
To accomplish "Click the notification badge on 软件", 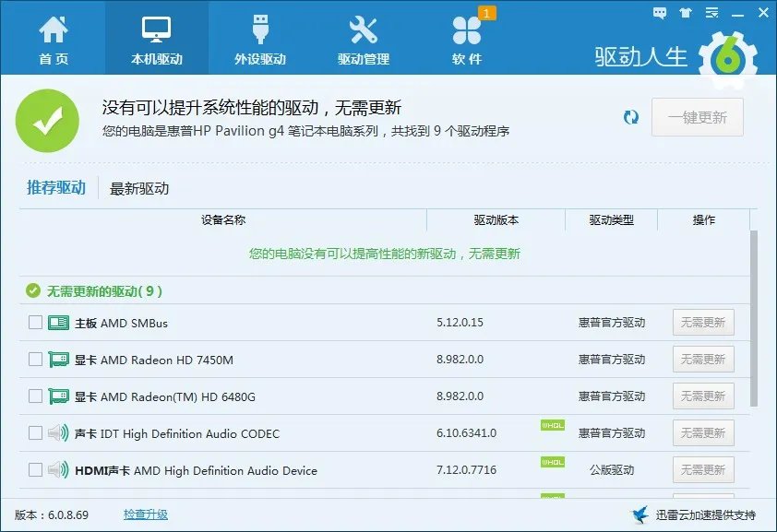I will 486,13.
